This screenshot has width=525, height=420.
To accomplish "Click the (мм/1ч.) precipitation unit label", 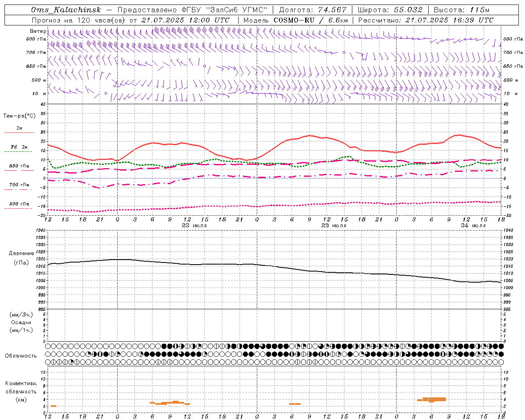I will tap(22, 331).
